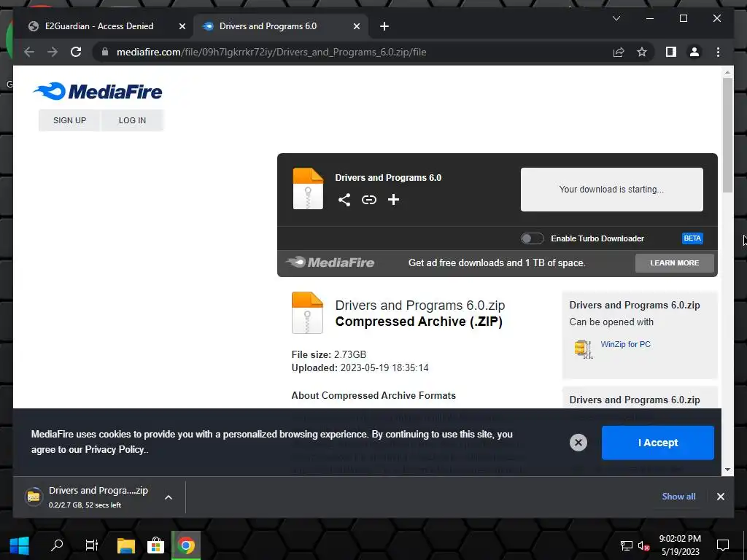This screenshot has height=560, width=747.
Task: Open the Chrome three-dot menu
Action: pos(718,52)
